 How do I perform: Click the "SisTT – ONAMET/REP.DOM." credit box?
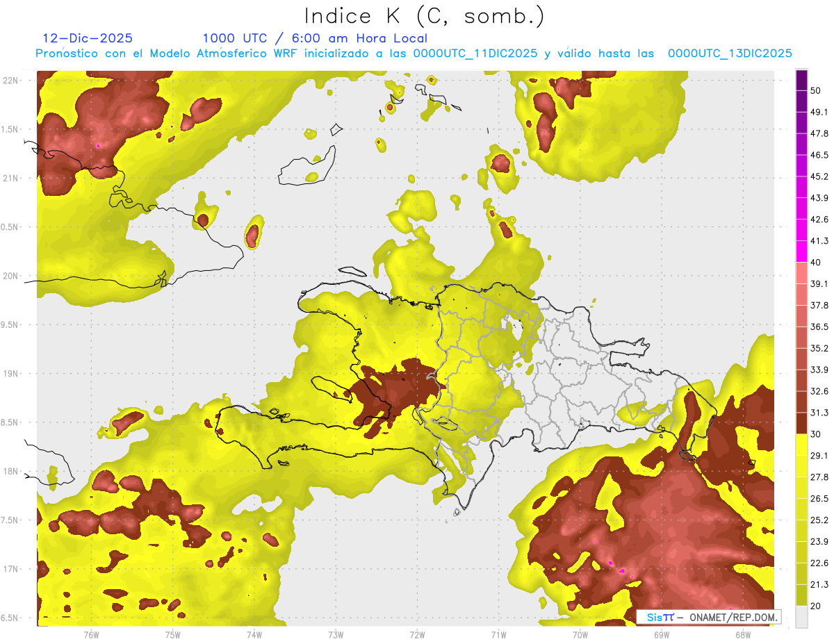pyautogui.click(x=708, y=617)
